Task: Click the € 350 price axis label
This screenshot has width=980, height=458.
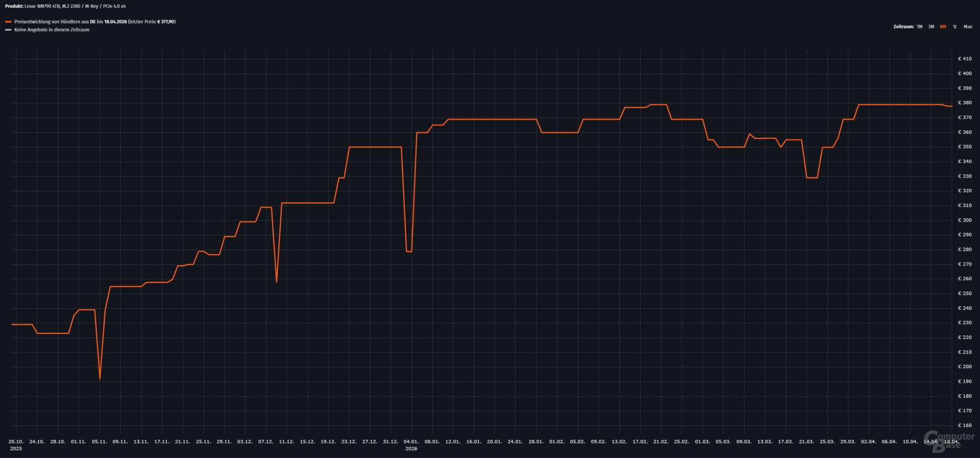Action: point(965,147)
